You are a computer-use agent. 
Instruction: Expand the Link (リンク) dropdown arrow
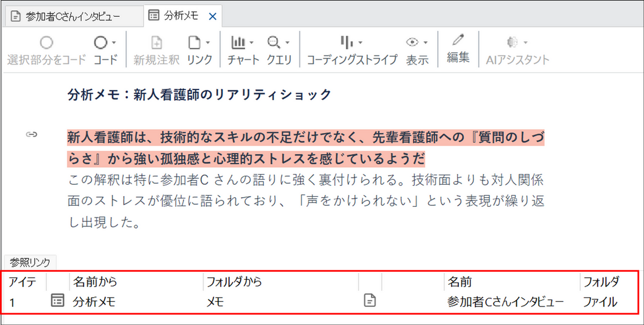(x=208, y=42)
